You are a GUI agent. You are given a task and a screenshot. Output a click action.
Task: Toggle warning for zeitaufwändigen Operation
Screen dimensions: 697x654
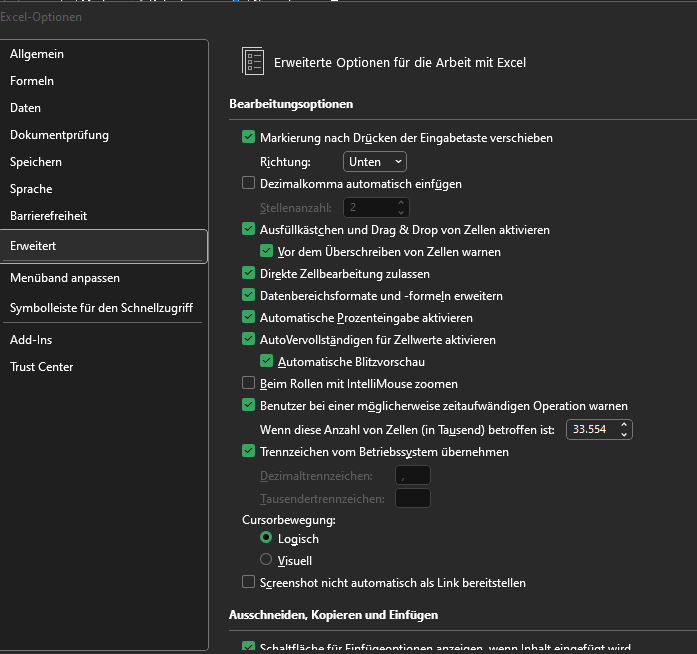coord(248,405)
